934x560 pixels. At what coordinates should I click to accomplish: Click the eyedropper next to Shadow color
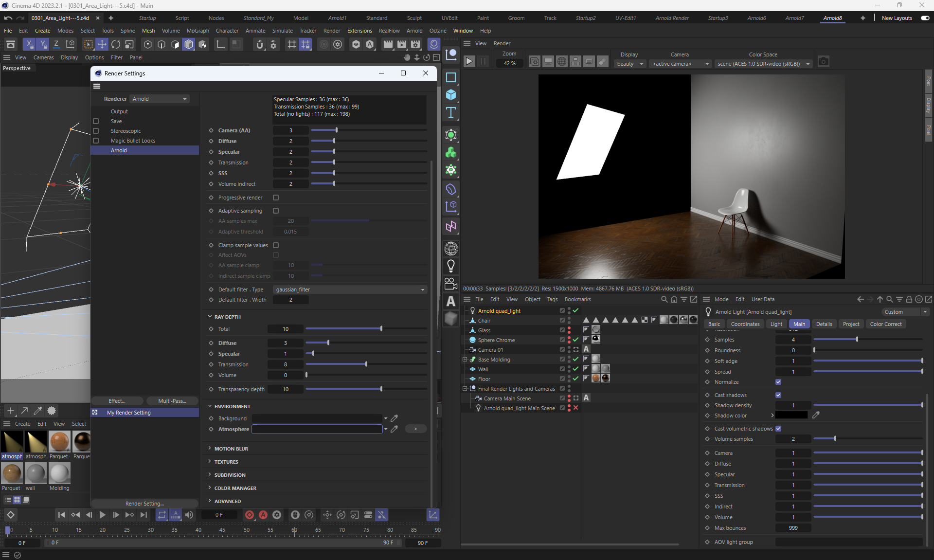pyautogui.click(x=816, y=415)
